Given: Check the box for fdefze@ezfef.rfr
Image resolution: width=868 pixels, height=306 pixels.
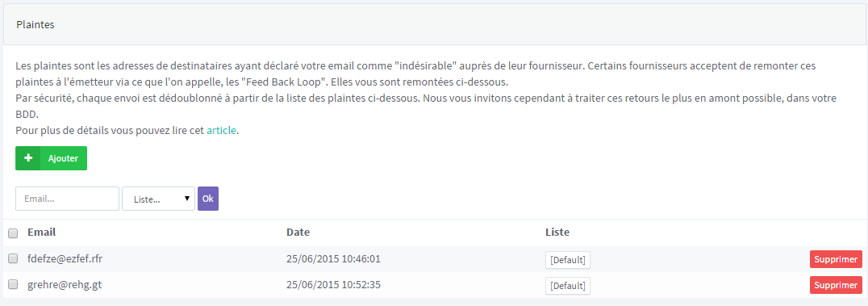Looking at the screenshot, I should (13, 259).
